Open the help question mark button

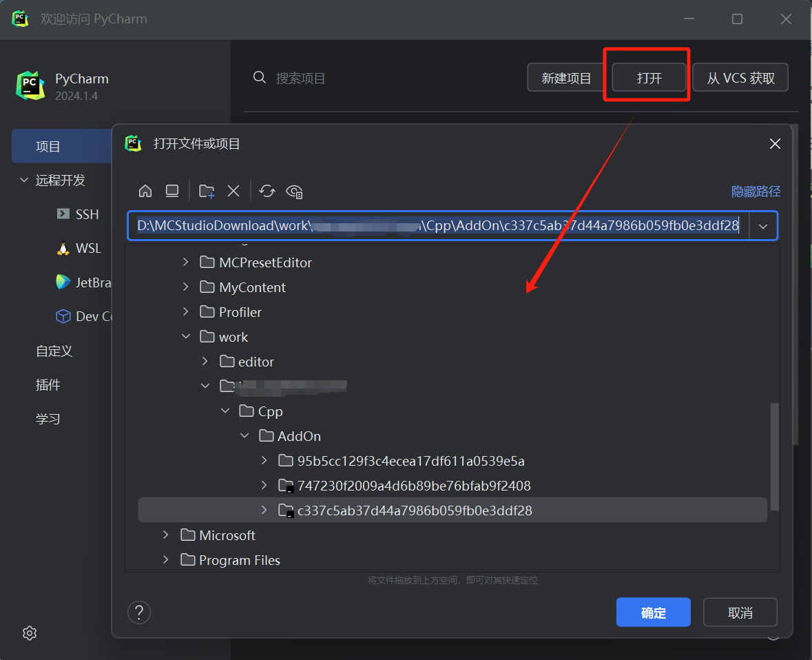139,612
